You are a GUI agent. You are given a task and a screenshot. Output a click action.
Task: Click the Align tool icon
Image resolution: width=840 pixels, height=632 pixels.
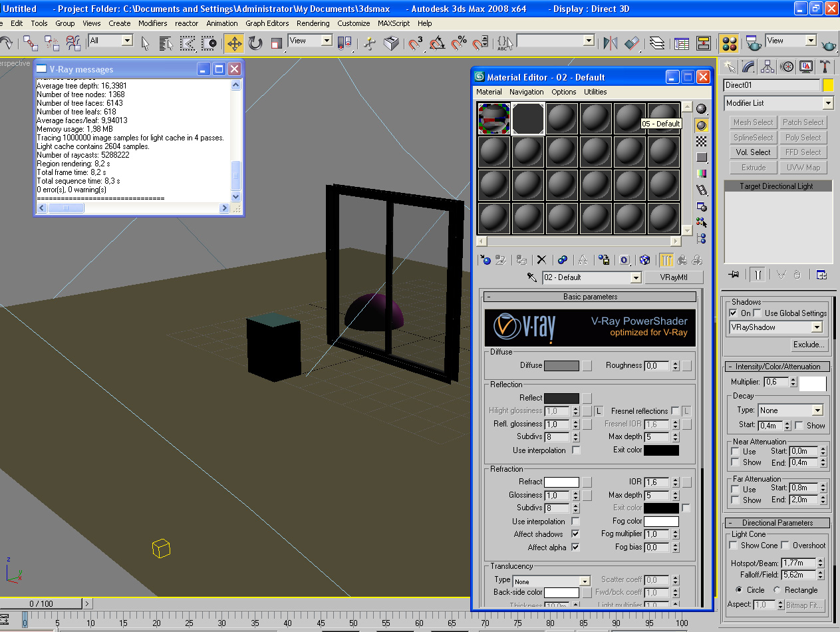(x=632, y=43)
